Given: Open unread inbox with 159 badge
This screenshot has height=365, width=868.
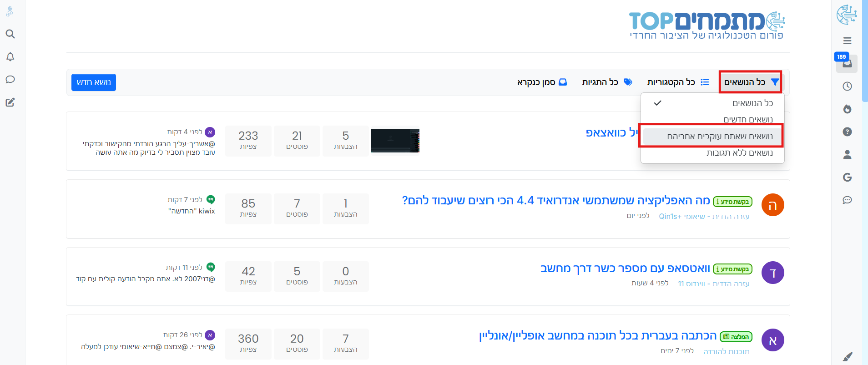Looking at the screenshot, I should click(x=847, y=63).
